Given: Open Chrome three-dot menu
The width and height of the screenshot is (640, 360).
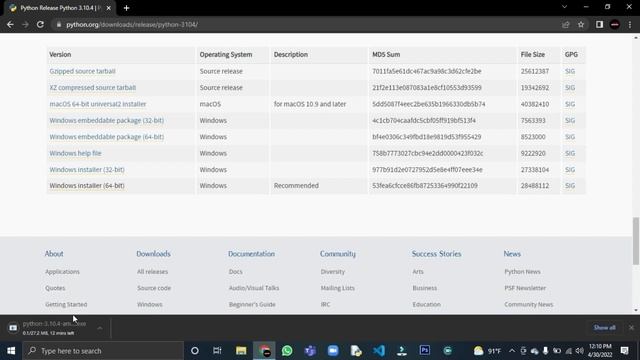Looking at the screenshot, I should pos(630,24).
